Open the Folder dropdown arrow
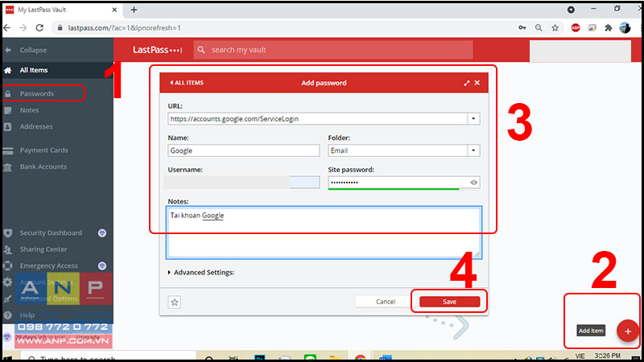Image resolution: width=644 pixels, height=362 pixels. point(473,150)
